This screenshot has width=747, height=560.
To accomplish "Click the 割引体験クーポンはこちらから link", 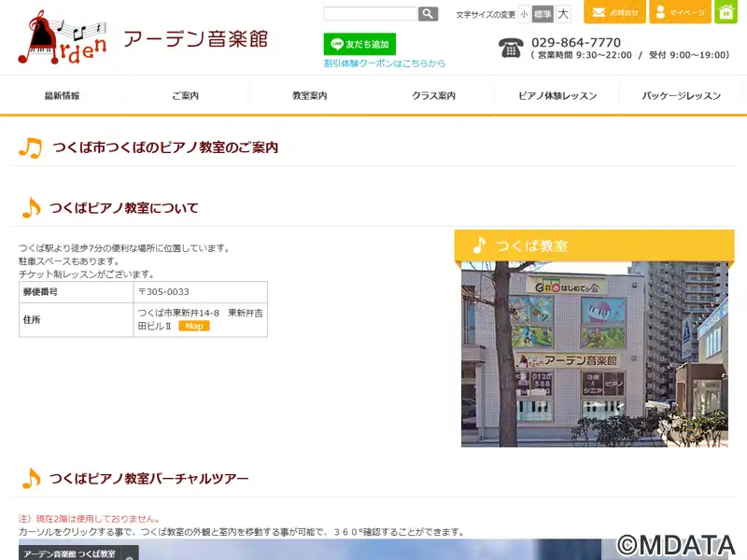I will [384, 63].
